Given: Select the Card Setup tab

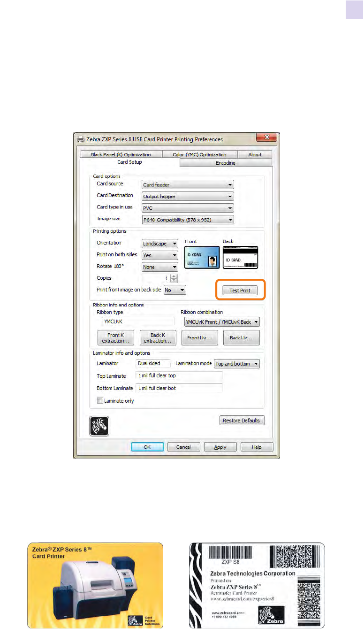Looking at the screenshot, I should tap(129, 162).
